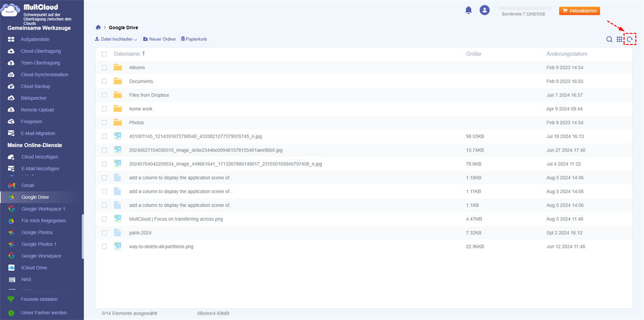Open the user account avatar icon
The height and width of the screenshot is (320, 644).
pos(485,10)
